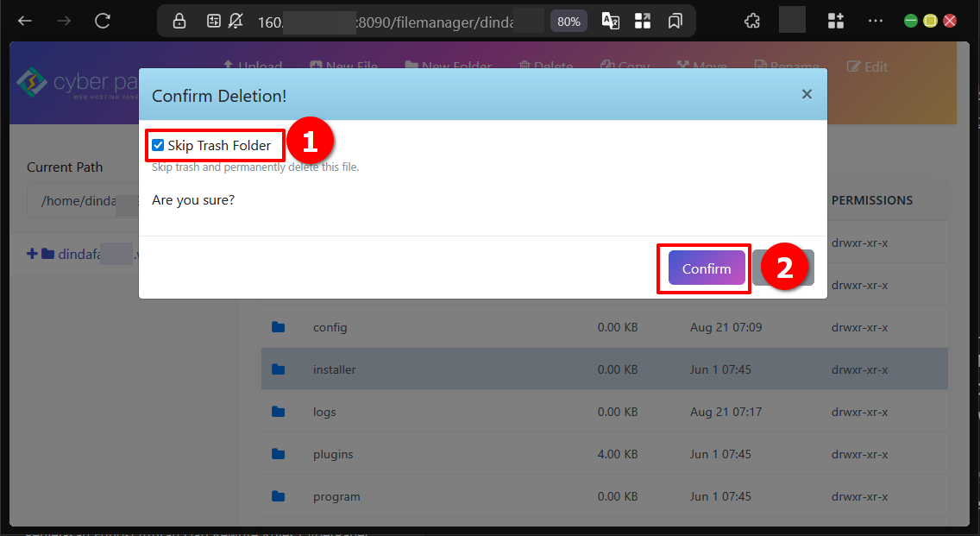Click the folder icon next to logs
The height and width of the screenshot is (536, 980).
click(278, 412)
